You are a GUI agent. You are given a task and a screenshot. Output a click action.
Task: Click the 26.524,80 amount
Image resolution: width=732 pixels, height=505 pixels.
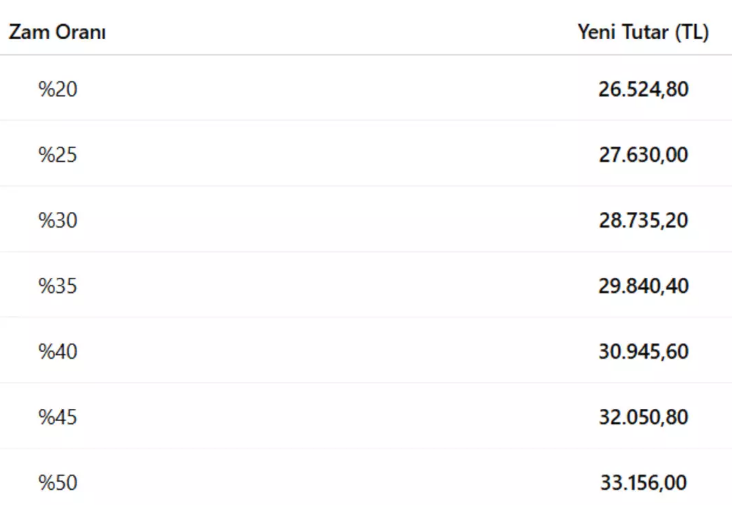pos(643,89)
